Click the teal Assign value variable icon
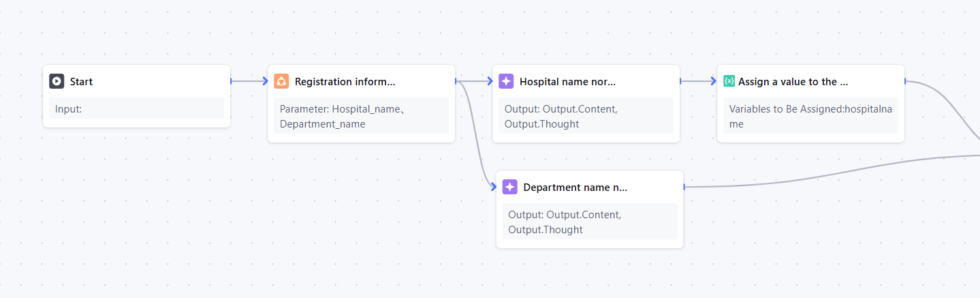Screen dimensions: 980x298 pos(729,81)
